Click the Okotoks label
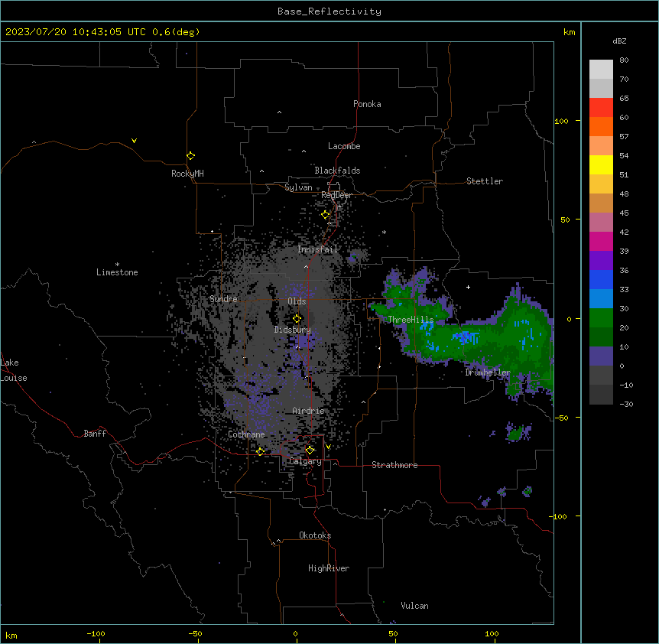 tap(315, 535)
